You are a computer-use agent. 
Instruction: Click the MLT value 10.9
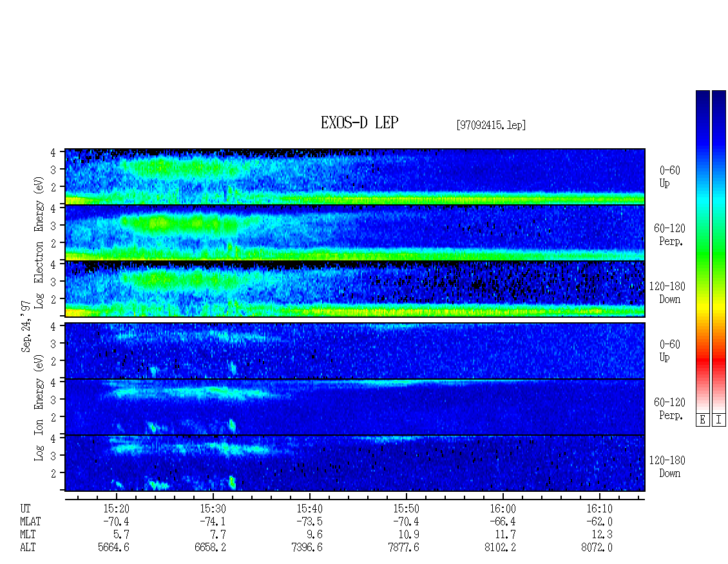pyautogui.click(x=408, y=535)
